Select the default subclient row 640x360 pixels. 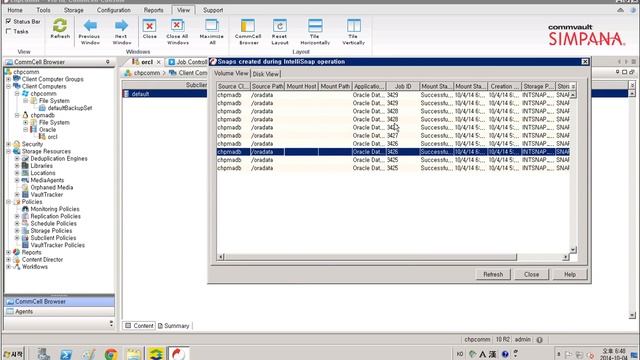click(x=164, y=94)
